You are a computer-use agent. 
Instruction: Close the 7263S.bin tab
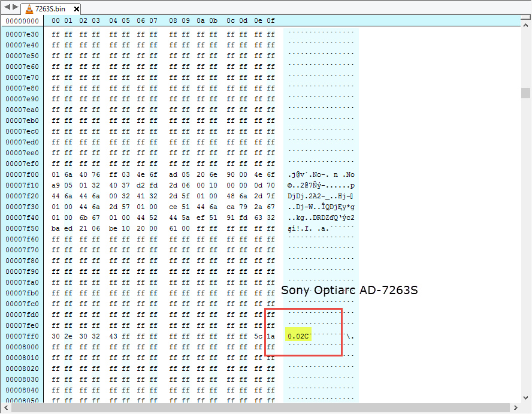pos(77,9)
